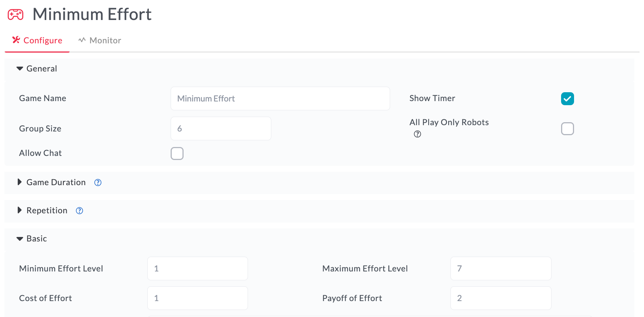Click the Configure wrench icon
644x317 pixels.
[16, 40]
